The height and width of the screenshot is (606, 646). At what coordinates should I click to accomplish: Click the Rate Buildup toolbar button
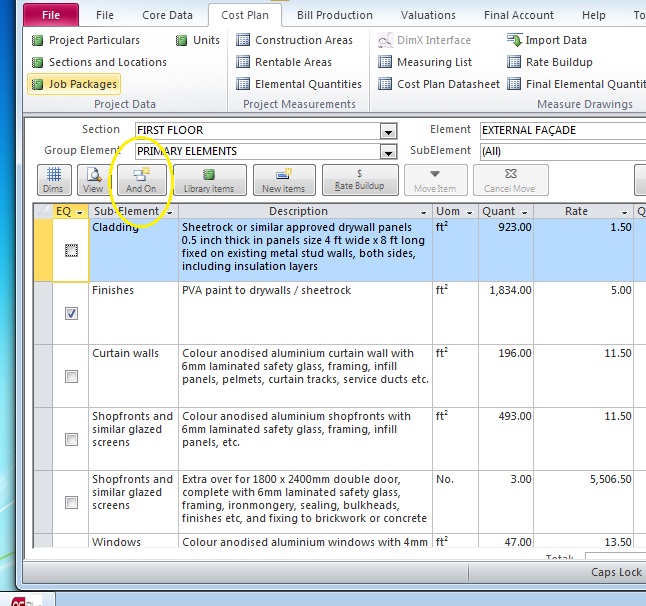360,180
